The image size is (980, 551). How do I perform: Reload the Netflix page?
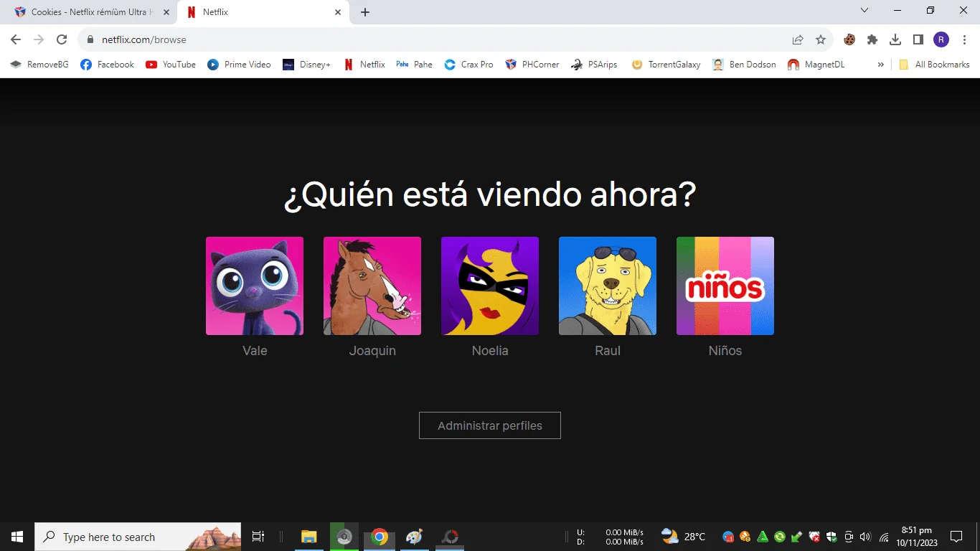(62, 39)
